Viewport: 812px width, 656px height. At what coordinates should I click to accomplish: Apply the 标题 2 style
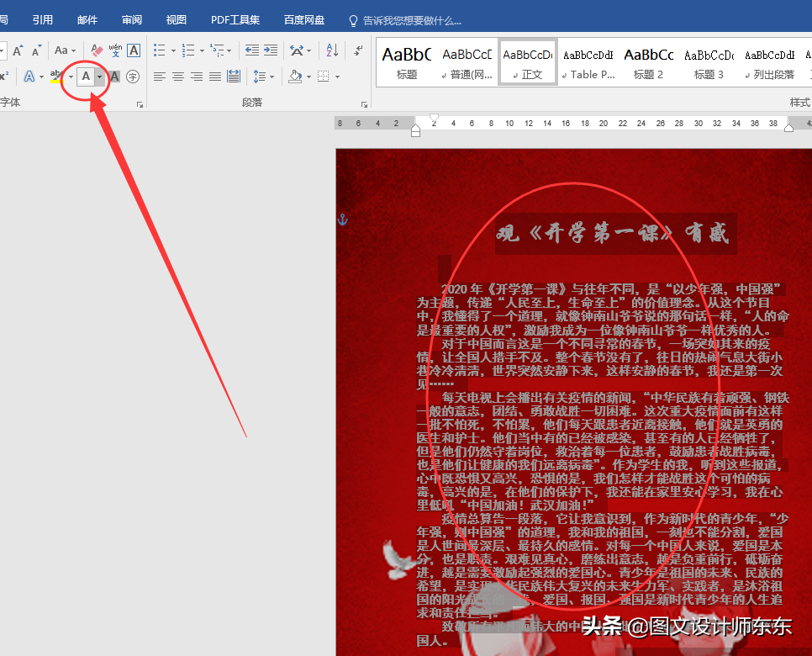pos(649,63)
